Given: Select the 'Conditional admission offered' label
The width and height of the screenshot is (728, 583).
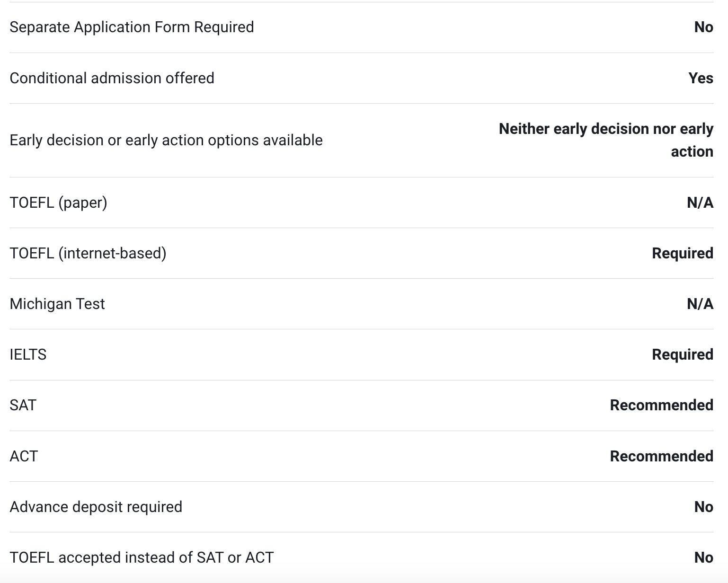Looking at the screenshot, I should click(x=112, y=78).
